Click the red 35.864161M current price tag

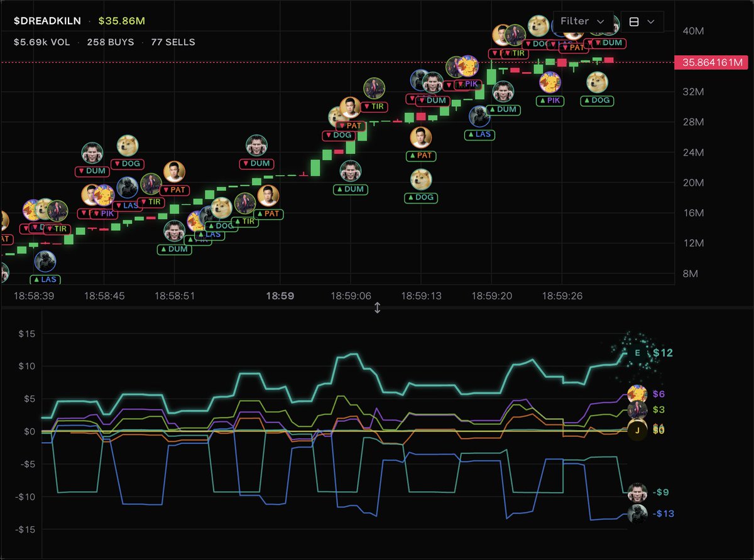coord(711,63)
